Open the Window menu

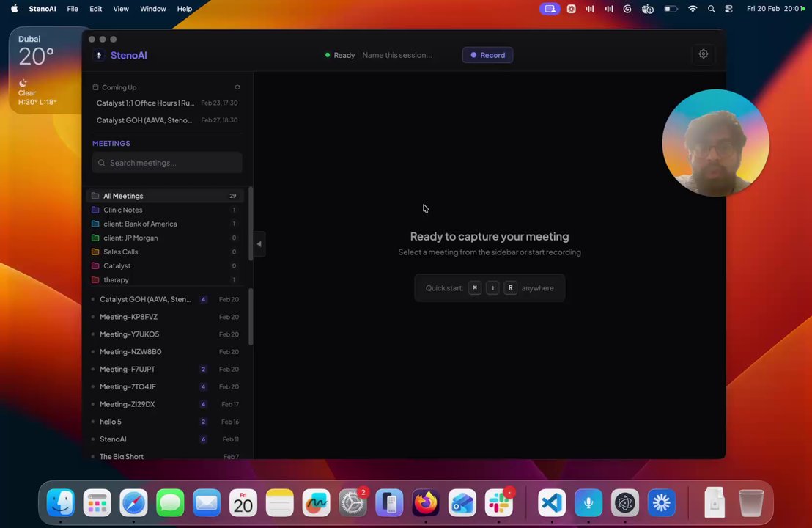point(152,9)
